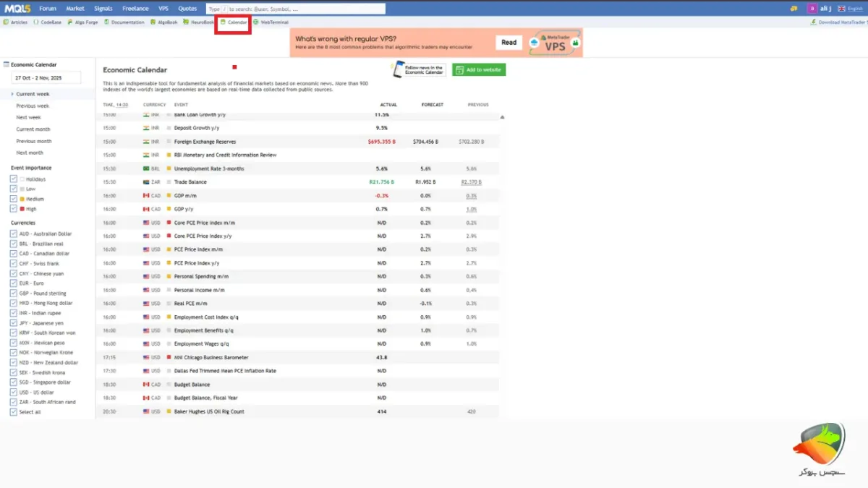This screenshot has height=488, width=868.
Task: Open the 27 Oct - 2 Nov date range picker
Action: tap(46, 77)
